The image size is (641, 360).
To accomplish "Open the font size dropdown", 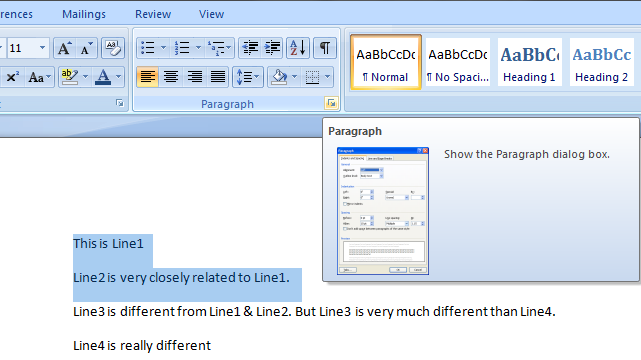I will click(x=42, y=48).
